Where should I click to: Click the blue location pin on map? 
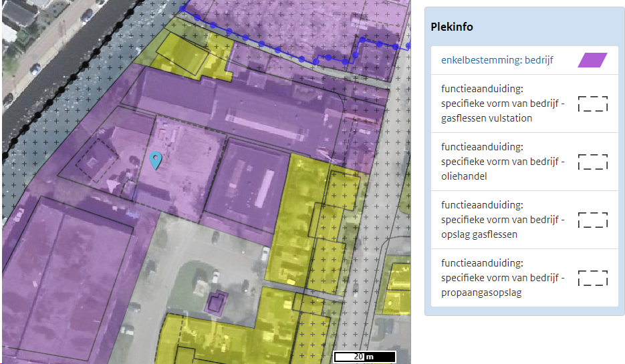pos(156,160)
